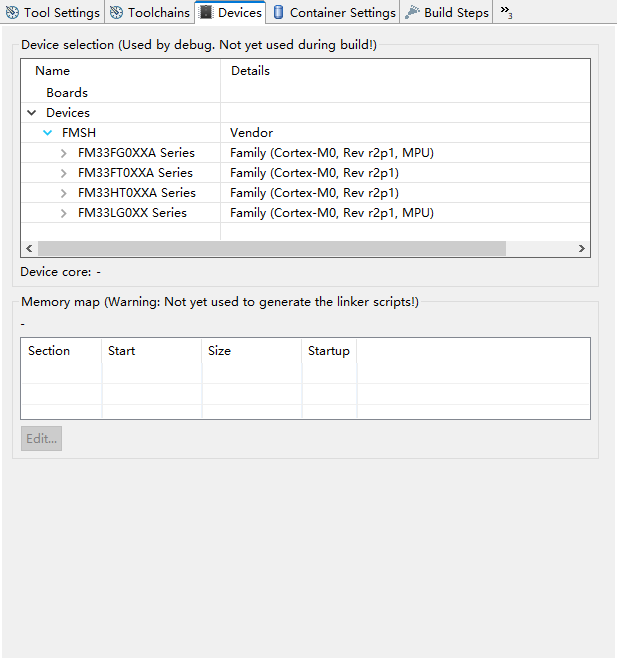
Task: Expand the FM33FG0XXA Series node
Action: (x=64, y=153)
